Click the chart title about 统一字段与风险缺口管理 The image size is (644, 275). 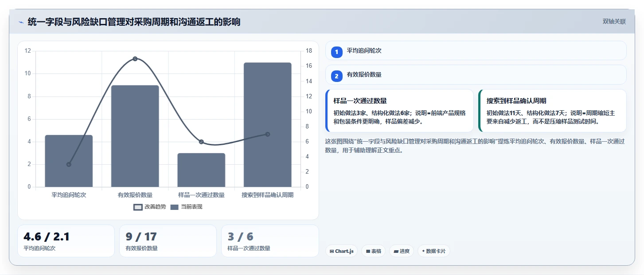click(x=134, y=22)
